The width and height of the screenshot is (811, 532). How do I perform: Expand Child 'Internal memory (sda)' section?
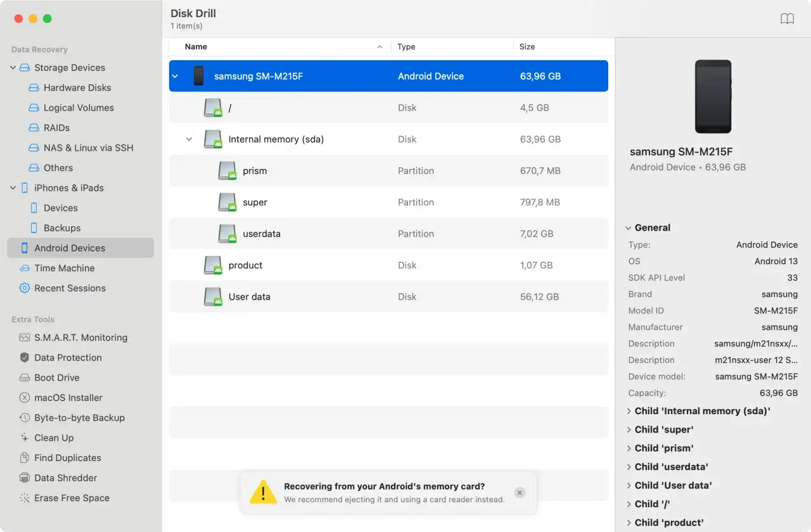pyautogui.click(x=629, y=411)
